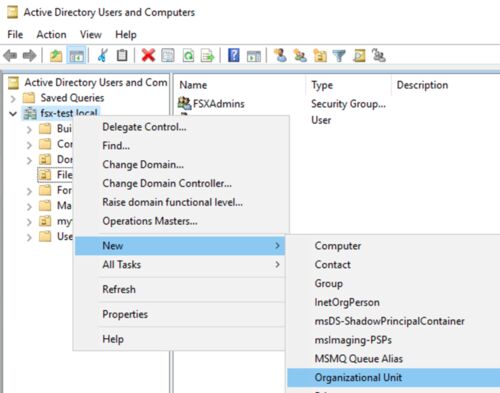The width and height of the screenshot is (500, 393).
Task: Click the red Delete X icon
Action: coord(148,55)
